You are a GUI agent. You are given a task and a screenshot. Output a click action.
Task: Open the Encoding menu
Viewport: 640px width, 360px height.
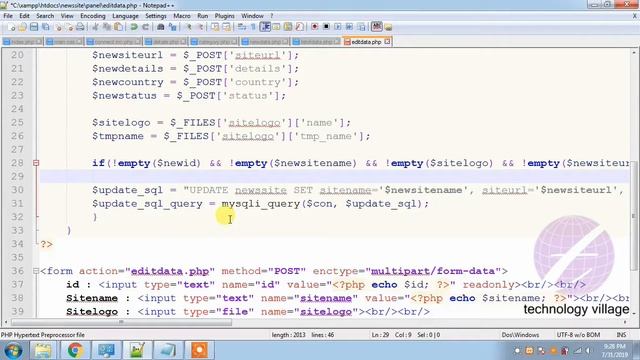[x=93, y=16]
